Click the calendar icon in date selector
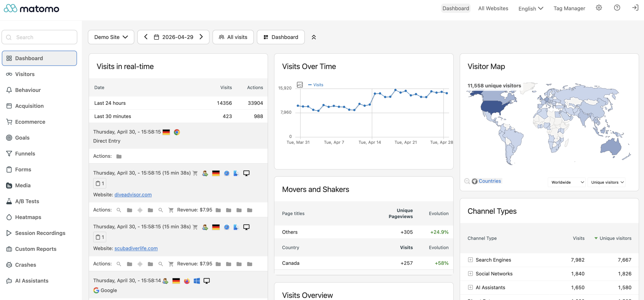This screenshot has height=300, width=644. click(156, 37)
